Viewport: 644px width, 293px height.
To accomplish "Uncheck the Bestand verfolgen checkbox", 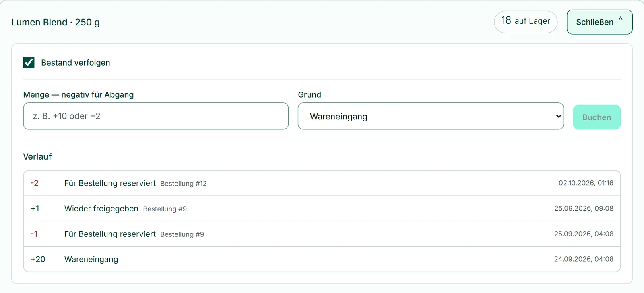I will pos(29,63).
